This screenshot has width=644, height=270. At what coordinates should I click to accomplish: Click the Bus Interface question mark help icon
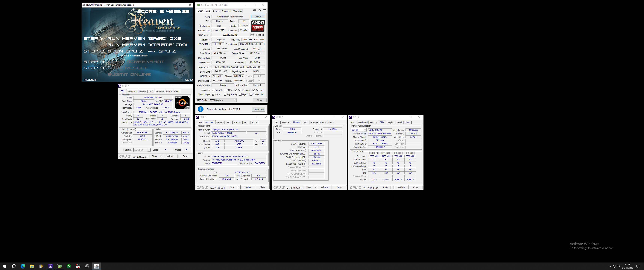coord(264,44)
